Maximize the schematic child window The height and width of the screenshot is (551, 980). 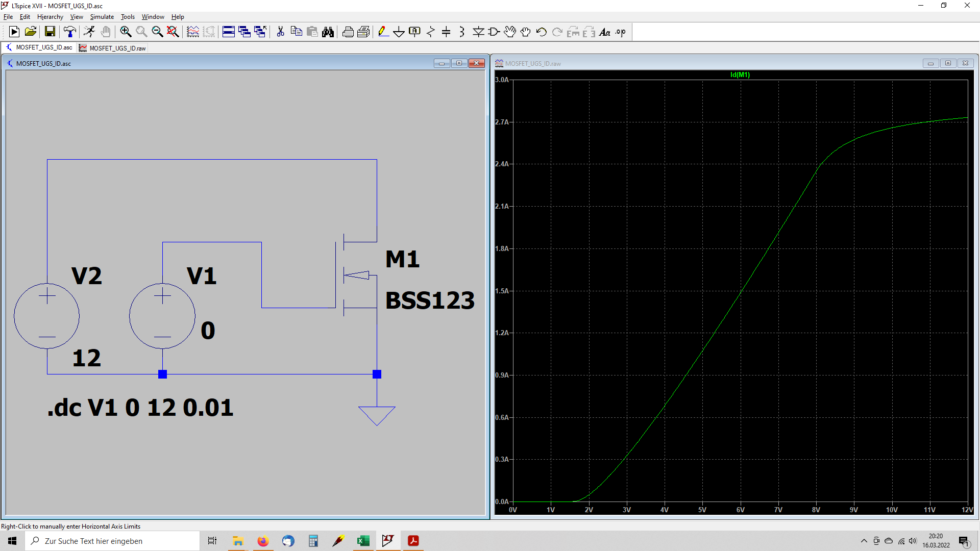click(459, 63)
